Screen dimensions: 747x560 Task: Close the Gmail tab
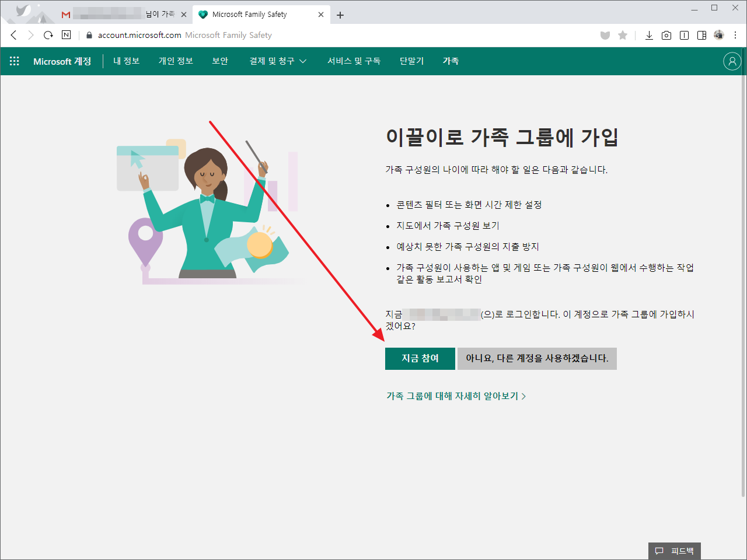(x=184, y=15)
